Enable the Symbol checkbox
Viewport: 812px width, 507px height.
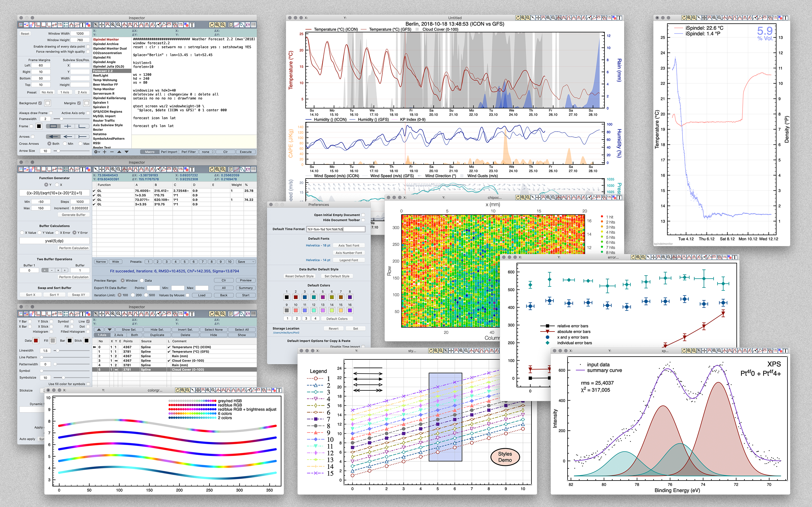click(72, 321)
